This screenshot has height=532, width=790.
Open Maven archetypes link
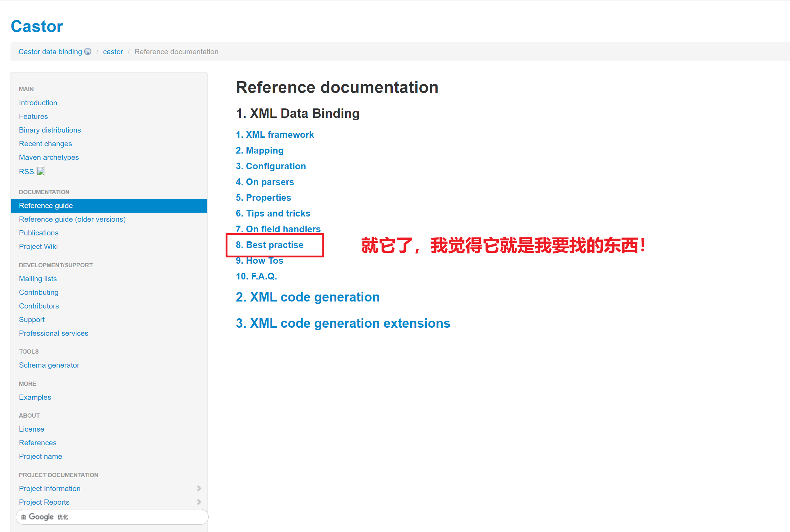pyautogui.click(x=49, y=157)
